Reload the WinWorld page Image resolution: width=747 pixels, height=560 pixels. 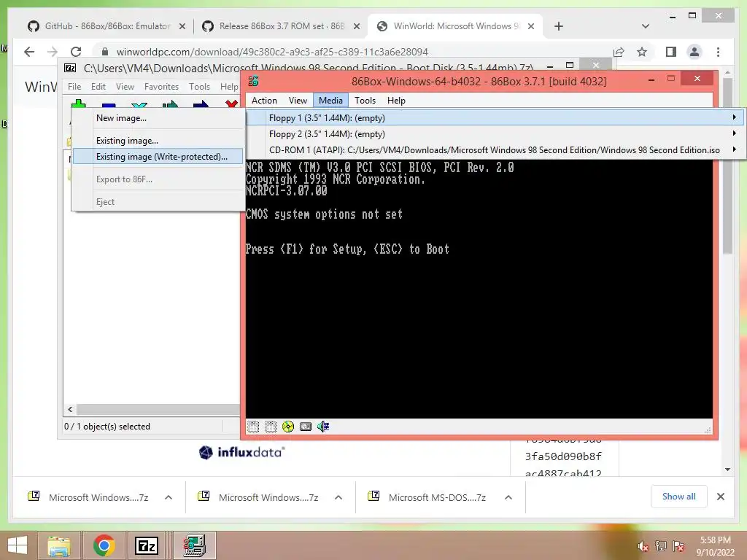point(76,52)
